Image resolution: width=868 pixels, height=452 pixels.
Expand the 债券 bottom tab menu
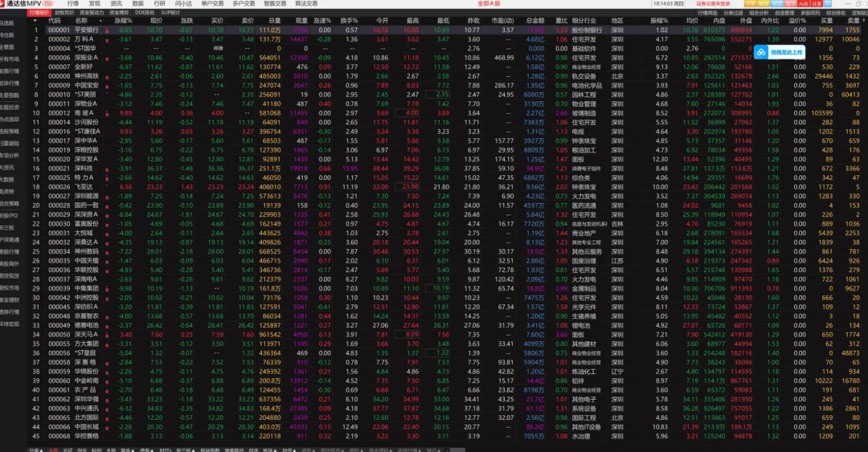tap(147, 450)
